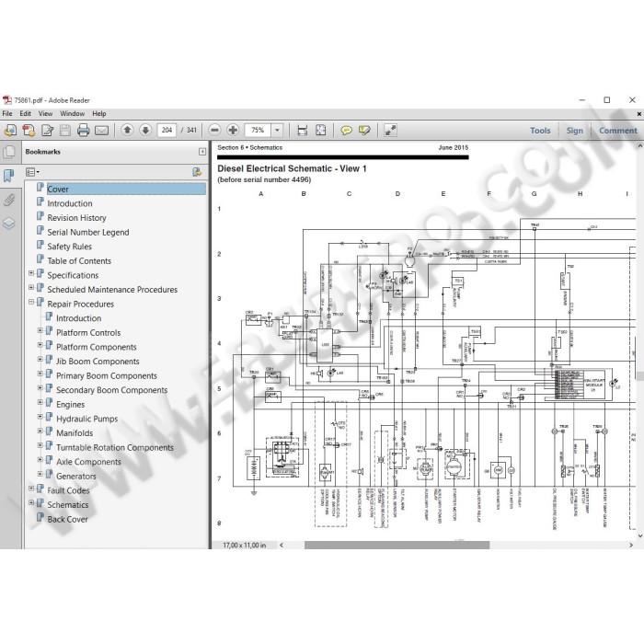Open the Help menu
Viewport: 644px width, 644px height.
pos(99,114)
